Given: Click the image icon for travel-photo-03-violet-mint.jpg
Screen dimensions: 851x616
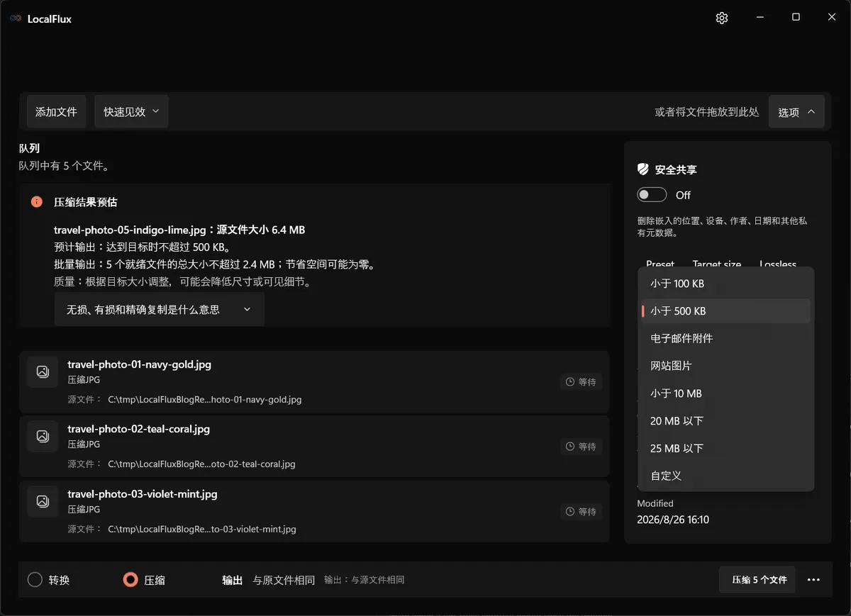Looking at the screenshot, I should [43, 501].
